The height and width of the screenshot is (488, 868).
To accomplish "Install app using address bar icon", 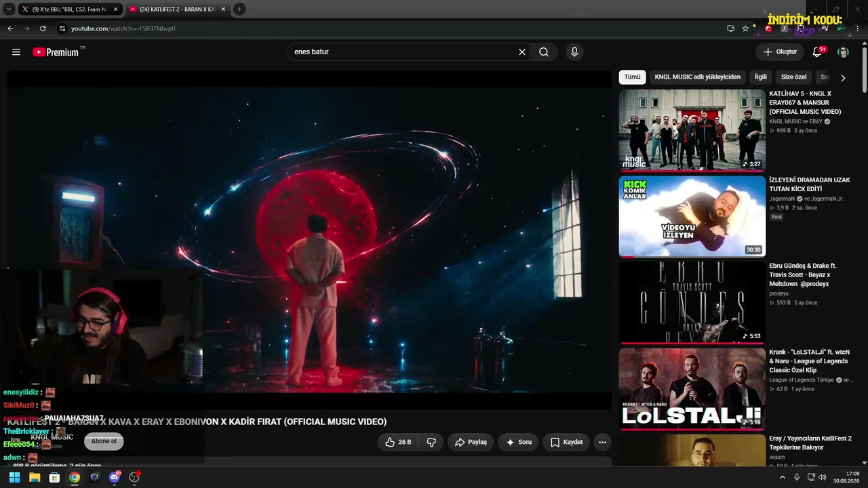I will tap(730, 28).
